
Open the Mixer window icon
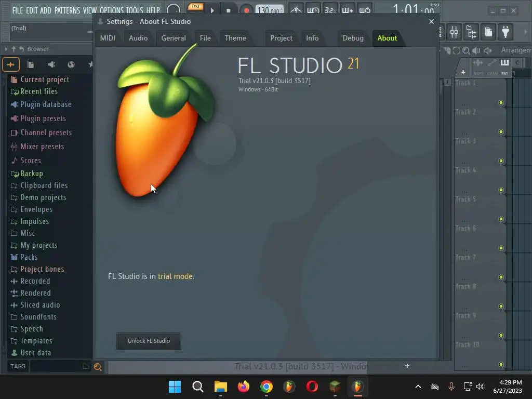[x=454, y=32]
